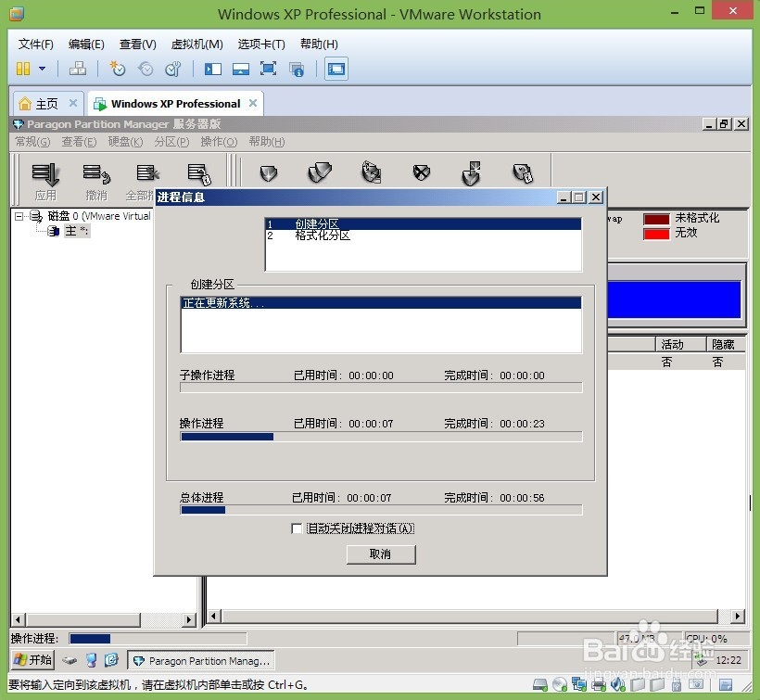The width and height of the screenshot is (760, 700).
Task: Click the 应用 apply icon in Paragon toolbar
Action: point(45,182)
